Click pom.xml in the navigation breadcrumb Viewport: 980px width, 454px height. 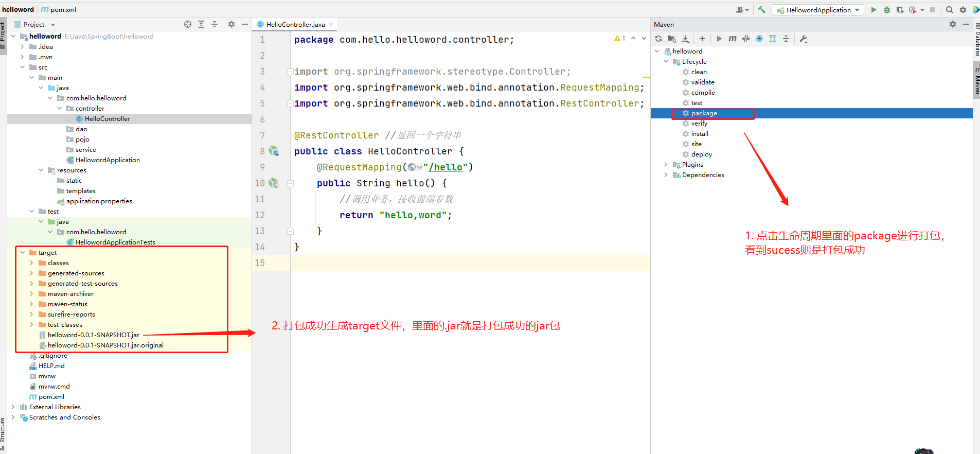pos(59,9)
